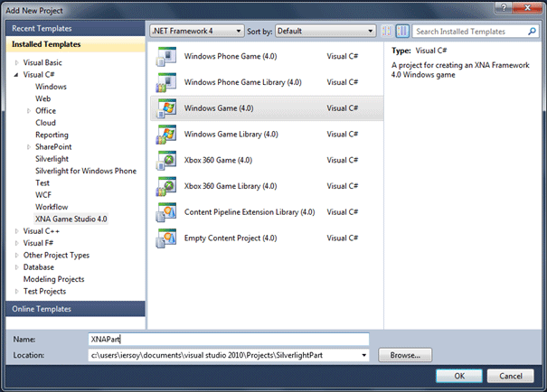Click the 'Empty Content Project (4.0)' name
Screen dimensions: 547x392
[231, 238]
